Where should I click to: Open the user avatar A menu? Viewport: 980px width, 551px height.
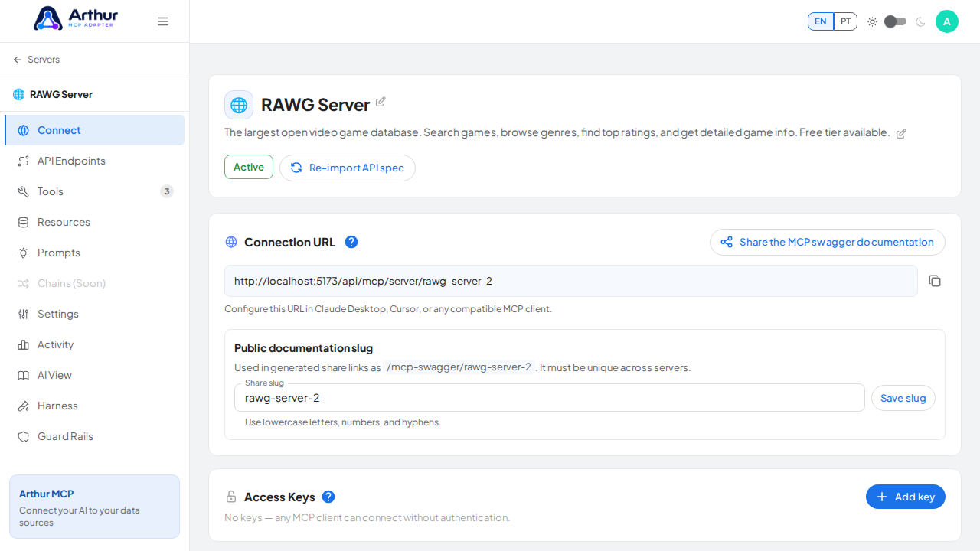click(947, 21)
